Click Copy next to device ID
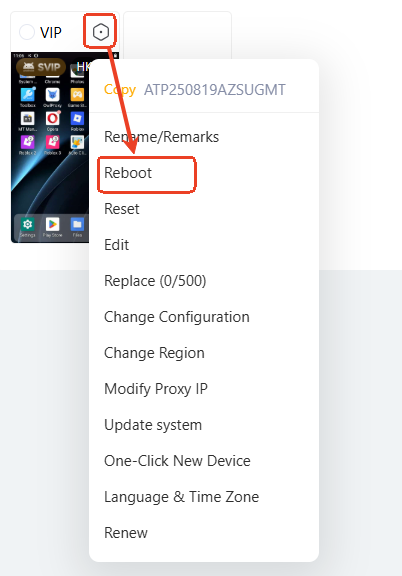 click(120, 90)
